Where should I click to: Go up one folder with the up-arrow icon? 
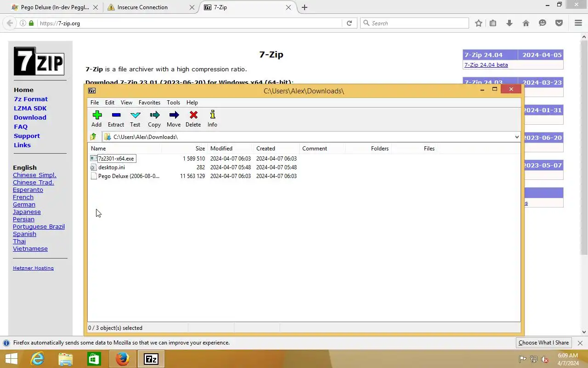tap(93, 137)
